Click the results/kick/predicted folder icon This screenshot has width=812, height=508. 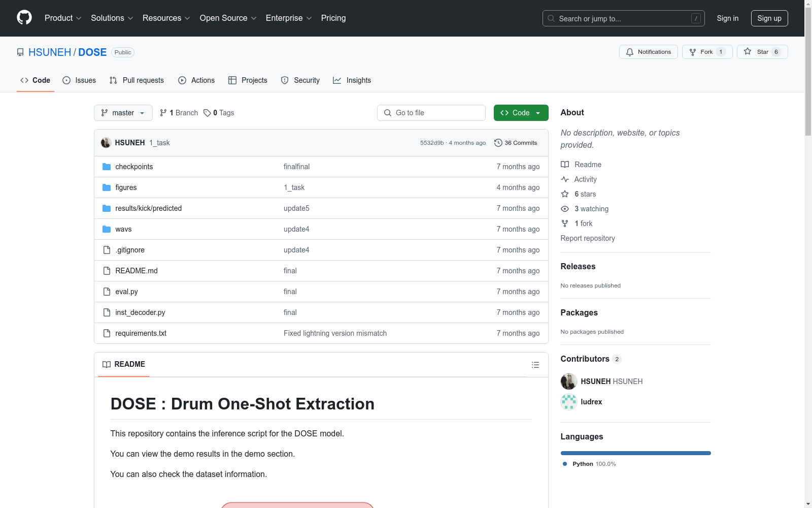(107, 208)
